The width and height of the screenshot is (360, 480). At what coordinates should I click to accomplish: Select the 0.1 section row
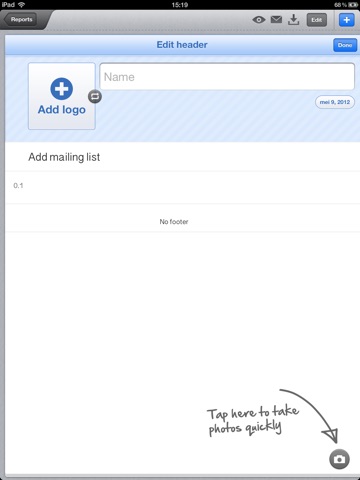183,187
